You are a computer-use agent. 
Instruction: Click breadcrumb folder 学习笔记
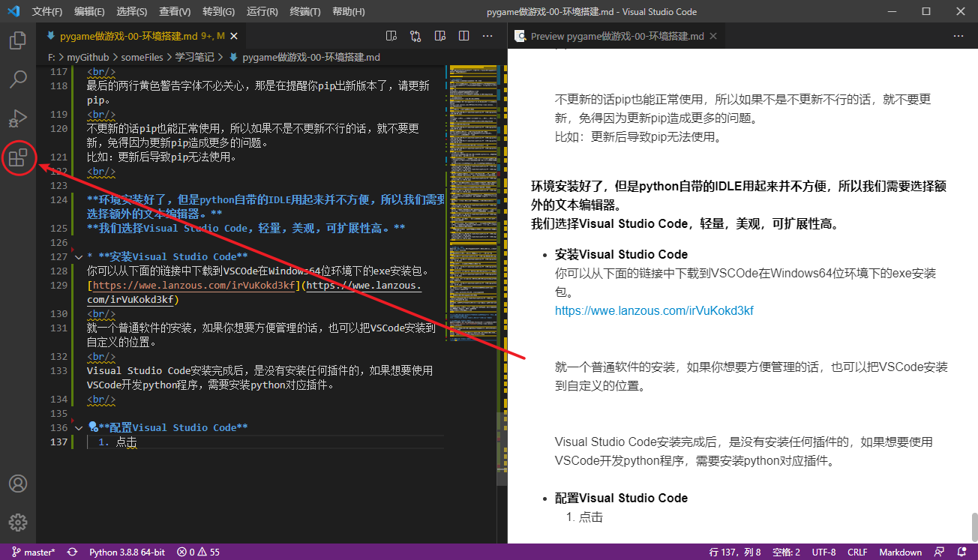[194, 57]
